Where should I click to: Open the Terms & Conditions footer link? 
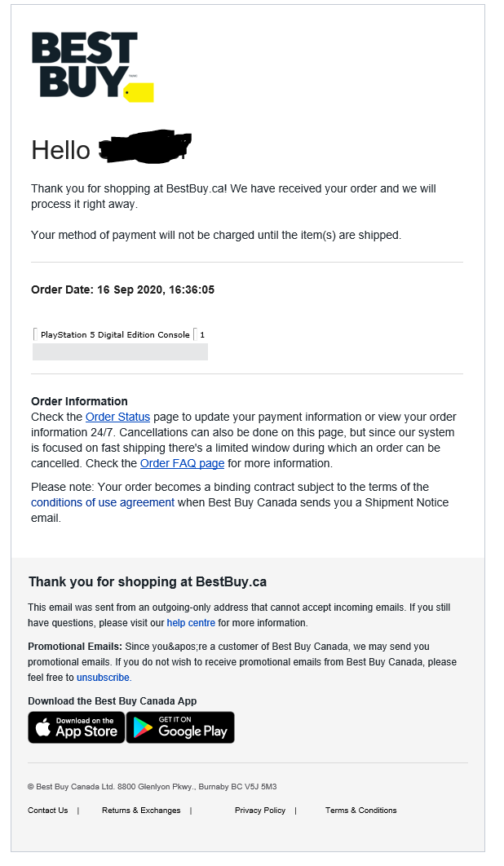(360, 811)
